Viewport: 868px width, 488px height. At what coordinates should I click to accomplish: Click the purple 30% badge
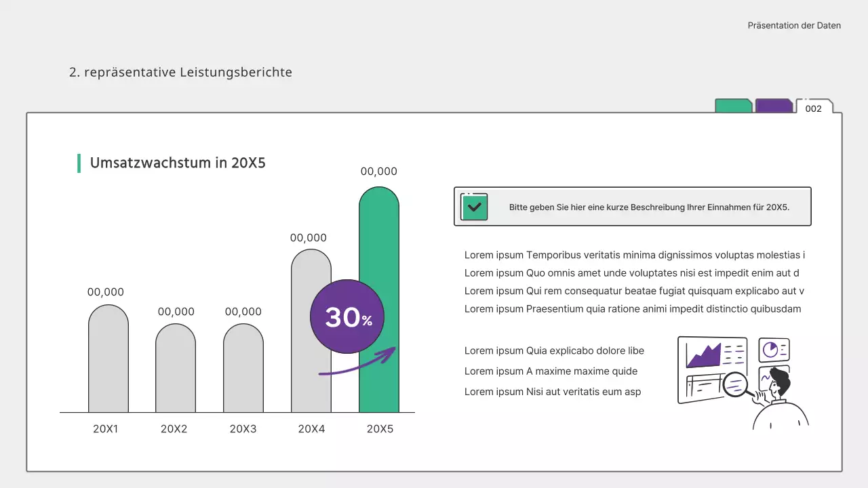347,316
